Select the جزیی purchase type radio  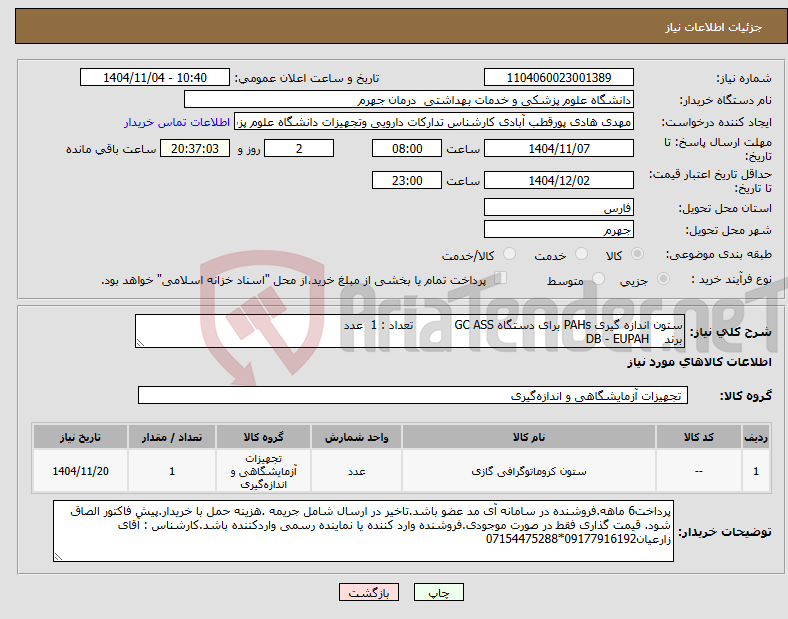663,279
